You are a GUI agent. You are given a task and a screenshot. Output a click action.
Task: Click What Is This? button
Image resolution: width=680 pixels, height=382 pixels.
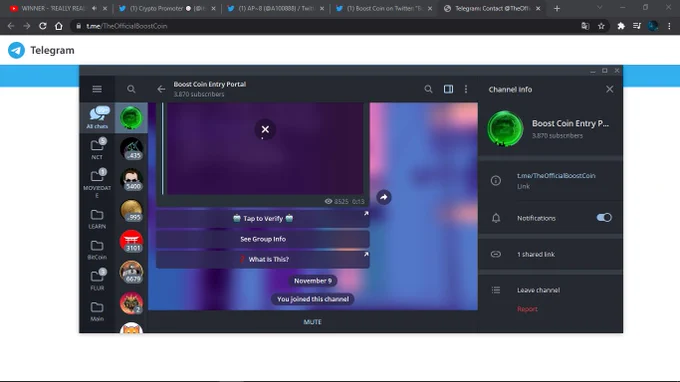point(263,259)
